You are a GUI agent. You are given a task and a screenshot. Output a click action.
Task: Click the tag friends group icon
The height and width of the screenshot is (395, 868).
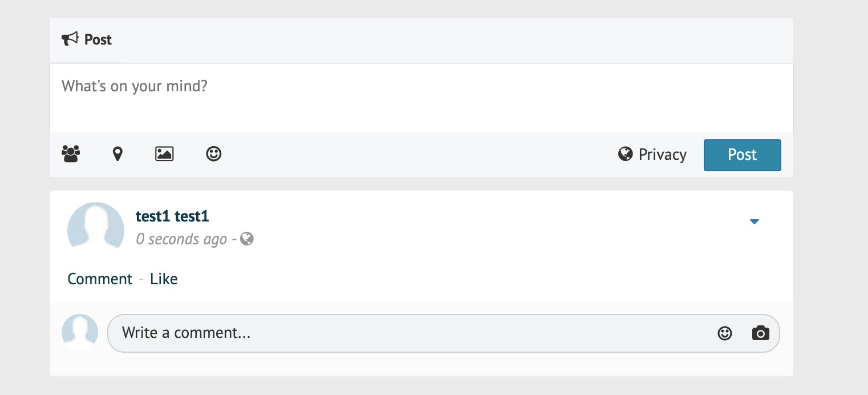point(71,154)
